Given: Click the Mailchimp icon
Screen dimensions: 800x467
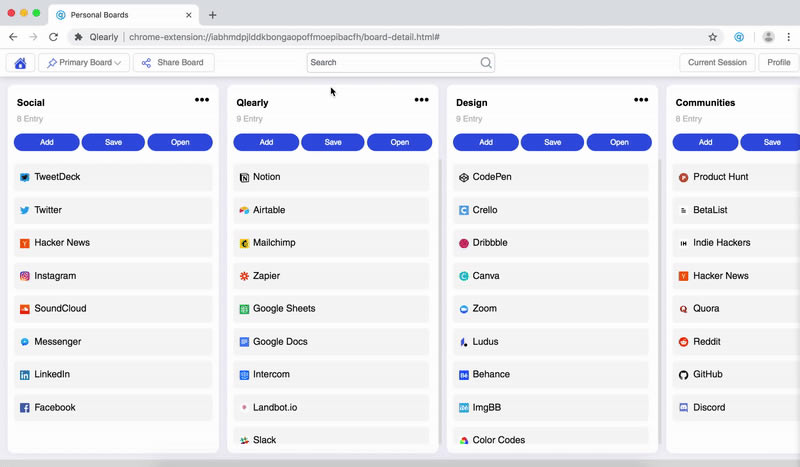Looking at the screenshot, I should (x=244, y=243).
